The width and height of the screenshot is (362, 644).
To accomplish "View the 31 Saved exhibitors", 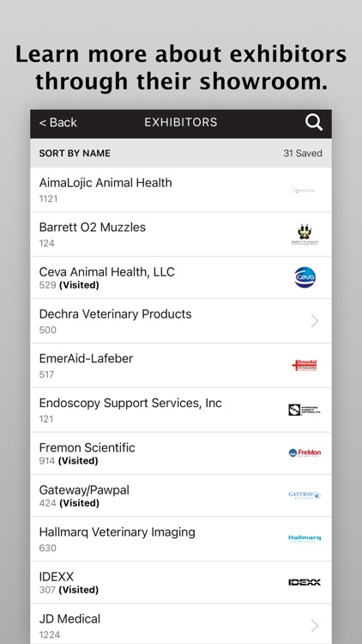I will point(303,153).
